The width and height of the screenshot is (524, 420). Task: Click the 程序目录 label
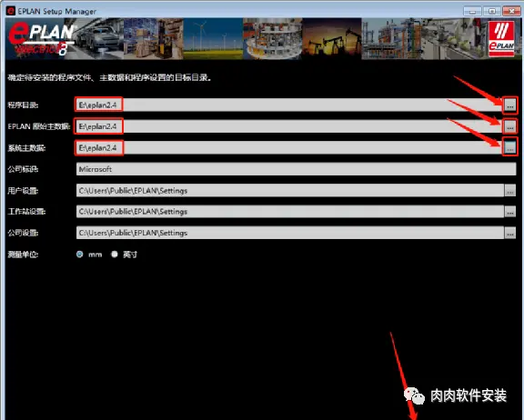23,105
